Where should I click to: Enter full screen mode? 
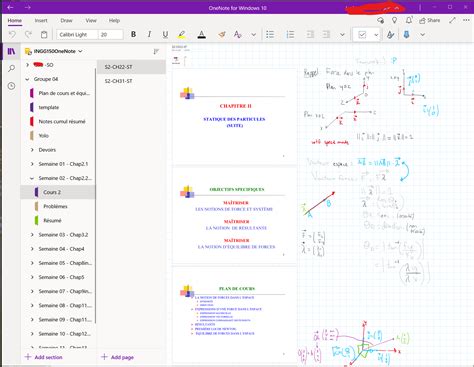[452, 20]
